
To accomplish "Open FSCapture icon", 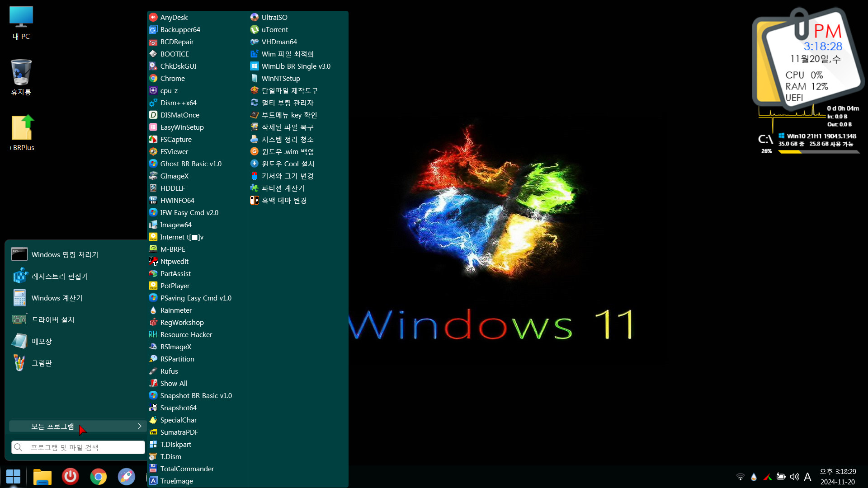I will pos(153,139).
